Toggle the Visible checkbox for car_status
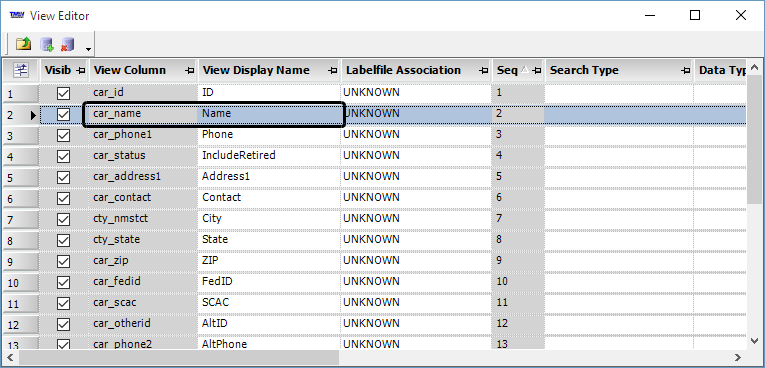This screenshot has height=368, width=765. 63,156
